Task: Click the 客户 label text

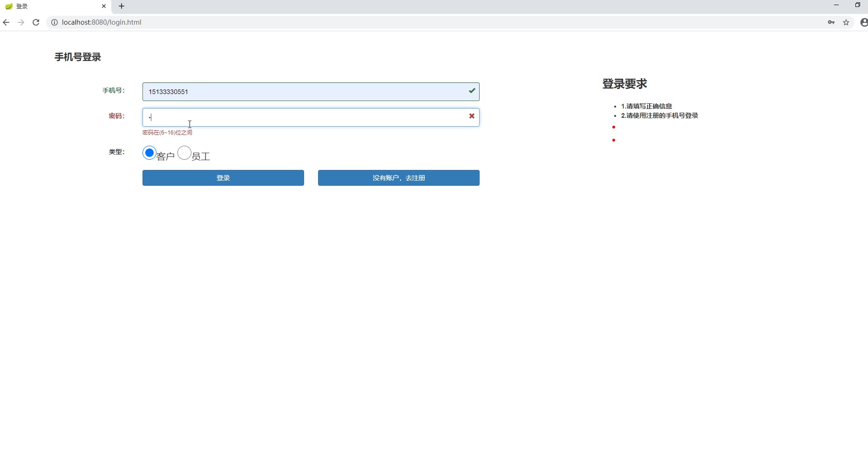Action: point(166,156)
